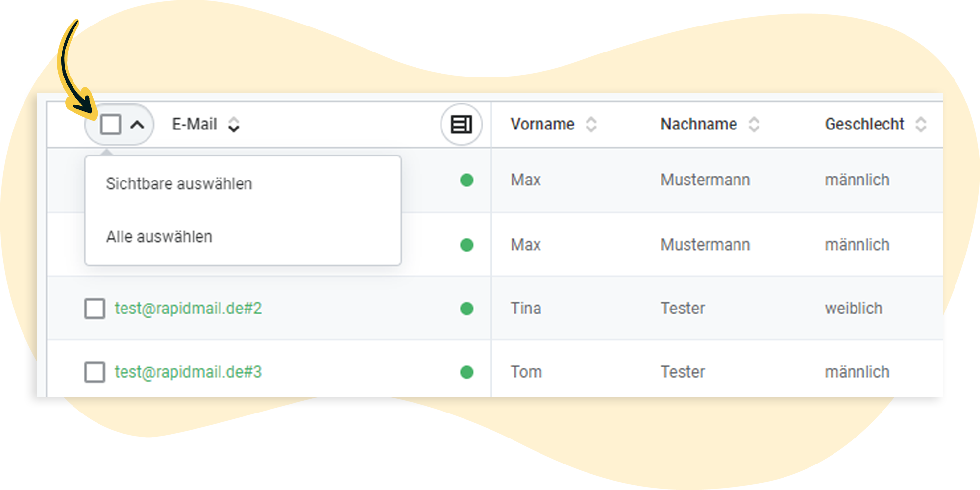This screenshot has width=980, height=490.
Task: Click the Nachname column header label
Action: tap(698, 125)
